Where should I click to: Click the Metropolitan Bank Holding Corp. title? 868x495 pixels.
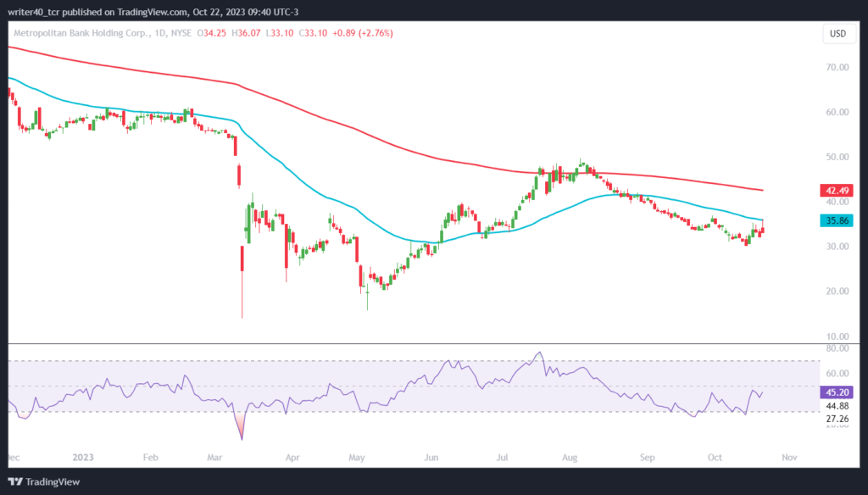(82, 33)
